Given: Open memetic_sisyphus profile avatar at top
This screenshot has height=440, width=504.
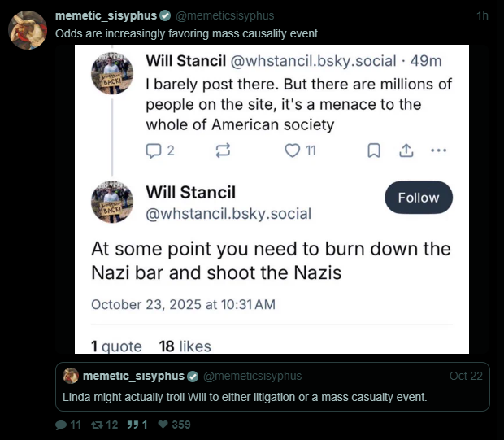Looking at the screenshot, I should point(27,31).
